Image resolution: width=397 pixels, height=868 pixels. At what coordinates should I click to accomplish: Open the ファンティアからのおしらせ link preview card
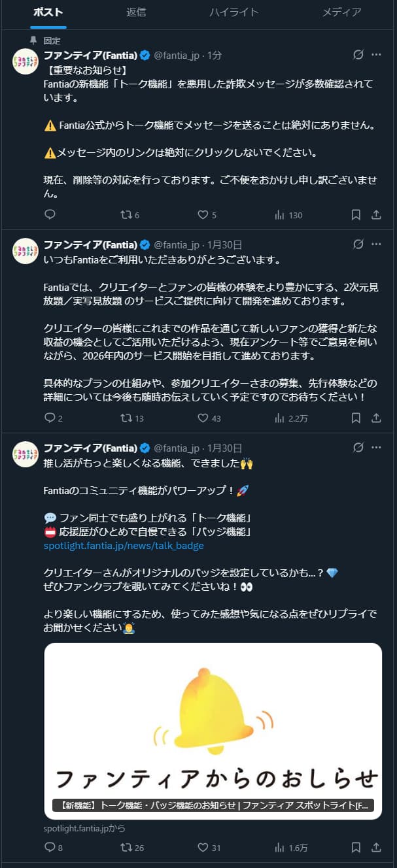point(213,731)
